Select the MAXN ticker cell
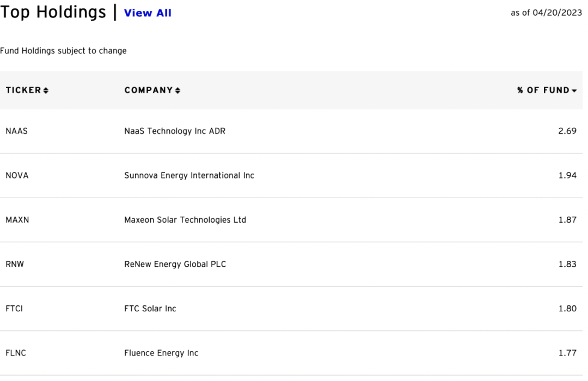Image resolution: width=588 pixels, height=381 pixels. point(17,220)
